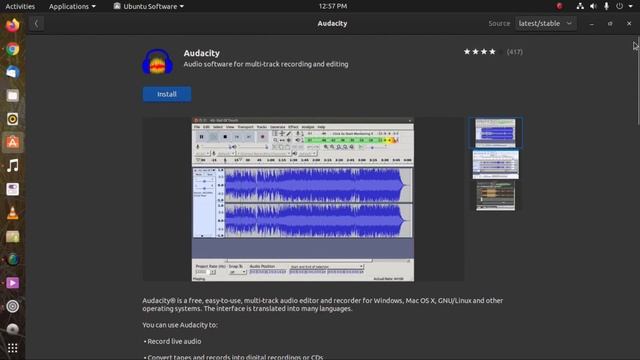This screenshot has height=360, width=640.
Task: Click the Ubuntu Software dock icon
Action: (13, 142)
